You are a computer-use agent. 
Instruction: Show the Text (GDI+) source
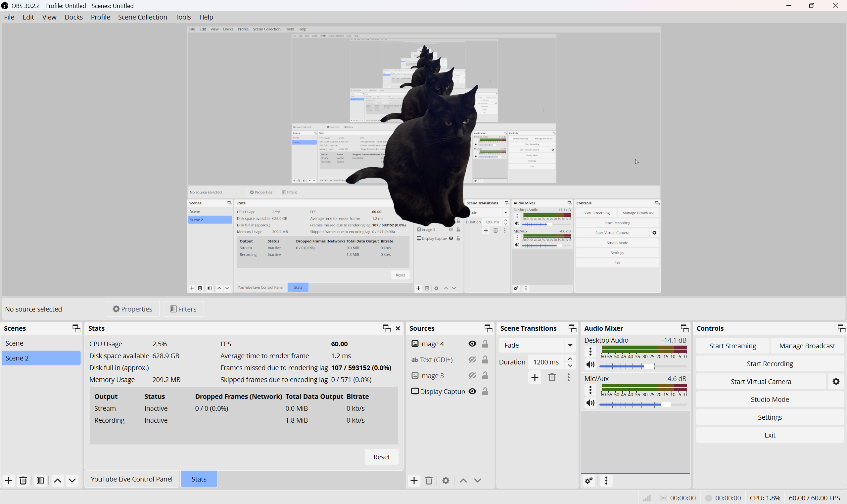tap(472, 360)
